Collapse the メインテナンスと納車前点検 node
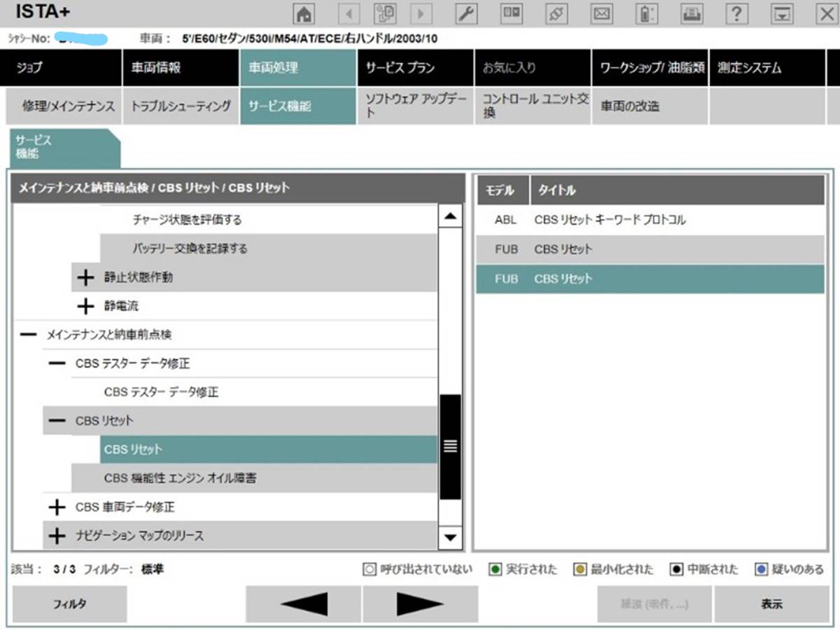840x630 pixels. coord(28,335)
